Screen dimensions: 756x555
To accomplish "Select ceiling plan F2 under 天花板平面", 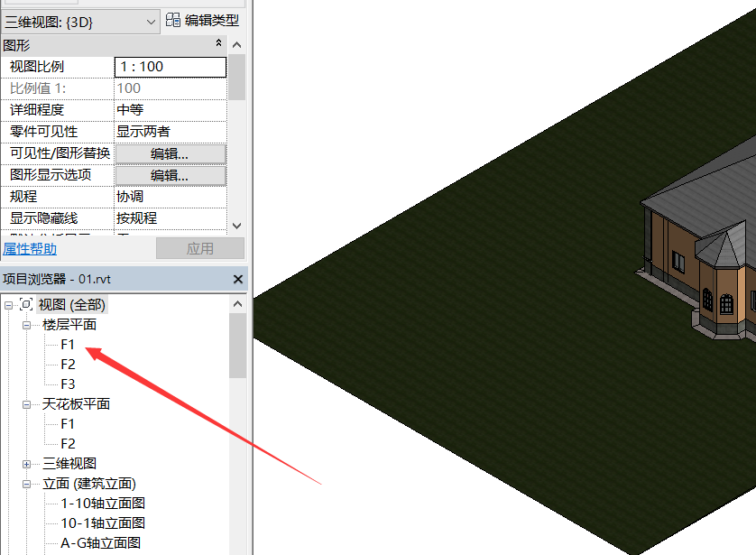I will click(69, 444).
